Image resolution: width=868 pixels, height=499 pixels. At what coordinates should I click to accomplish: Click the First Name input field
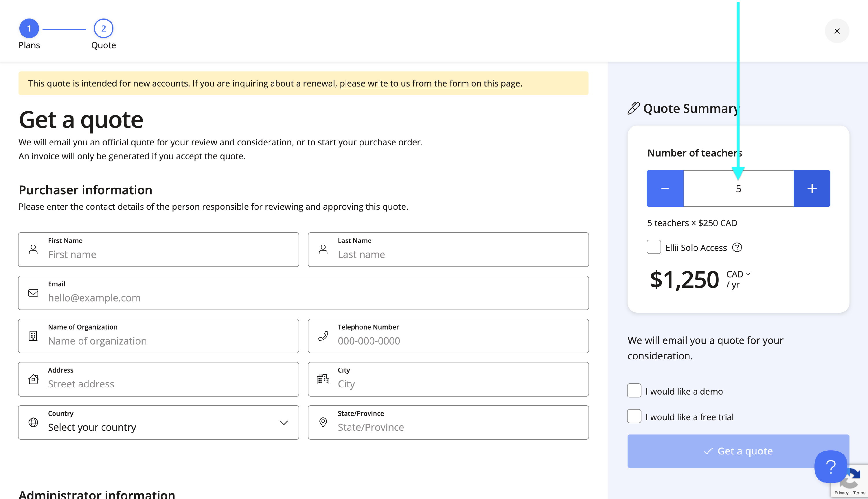171,254
